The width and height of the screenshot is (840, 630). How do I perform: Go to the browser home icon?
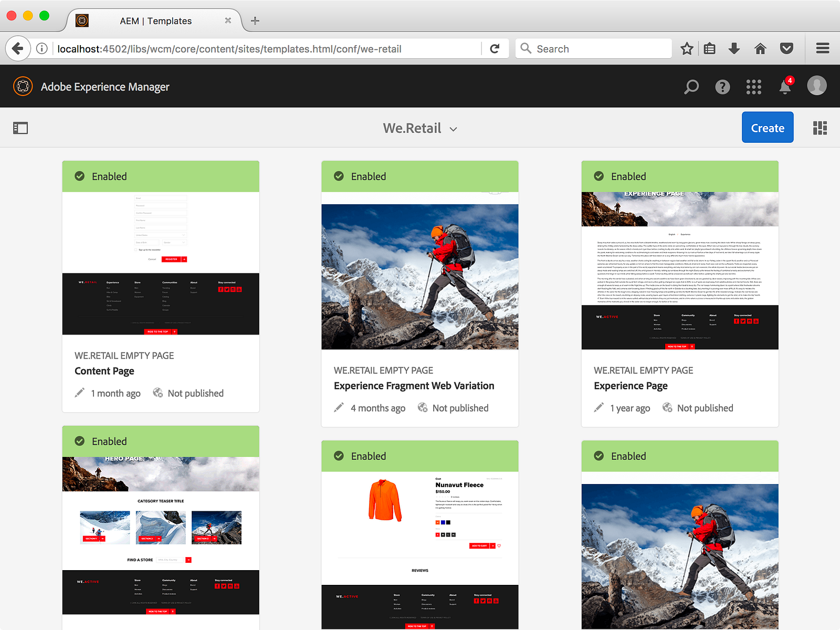pos(760,49)
